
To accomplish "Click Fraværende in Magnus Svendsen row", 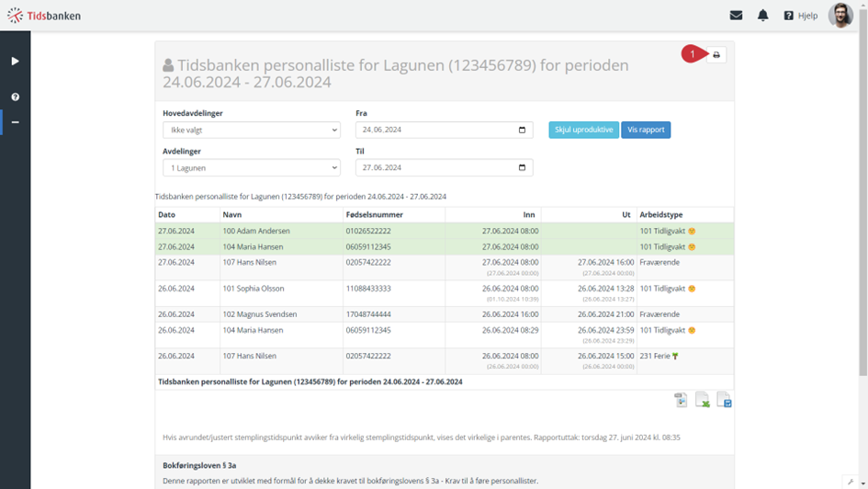I will 659,314.
